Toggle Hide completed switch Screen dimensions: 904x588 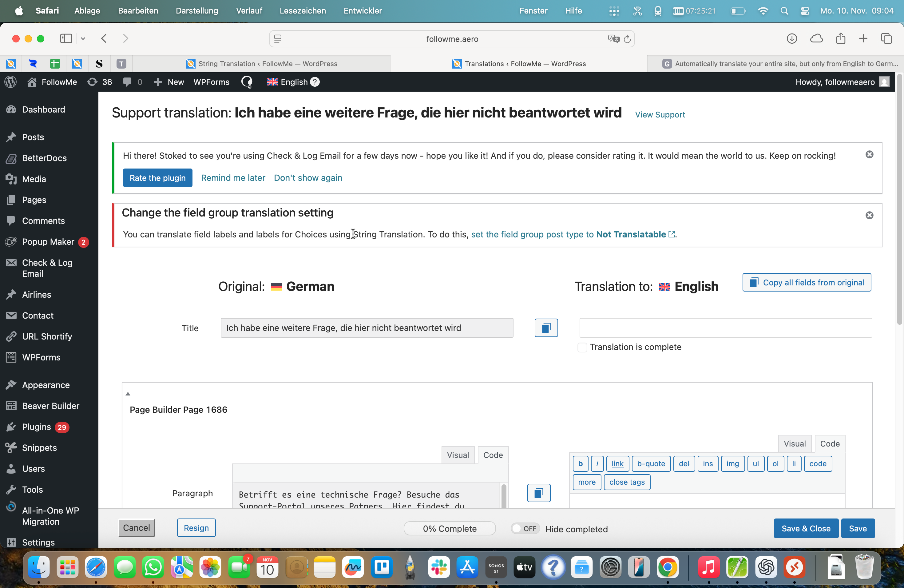[525, 528]
